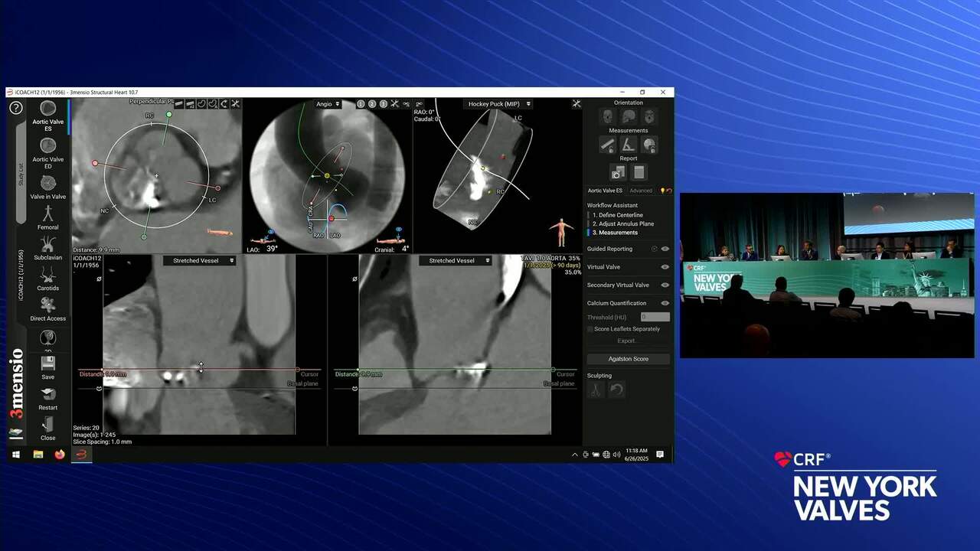This screenshot has height=551, width=980.
Task: Open the Windows Start menu
Action: click(x=15, y=455)
